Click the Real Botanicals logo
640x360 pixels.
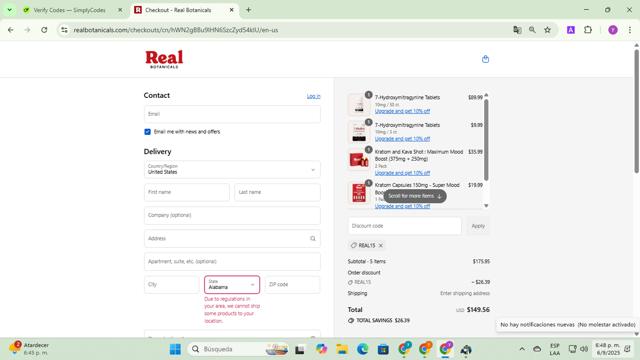tap(164, 59)
